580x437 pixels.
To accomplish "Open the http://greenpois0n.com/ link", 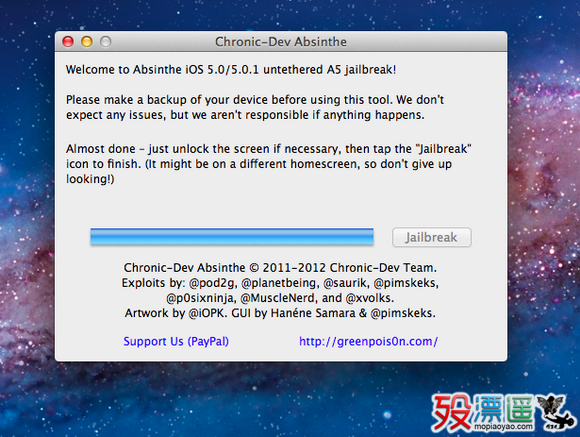I will 368,341.
